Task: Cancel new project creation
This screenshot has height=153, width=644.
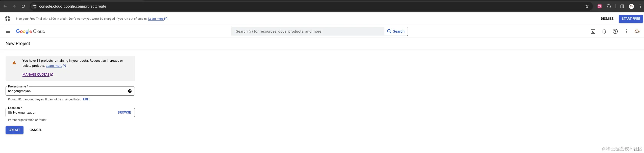Action: (x=36, y=130)
